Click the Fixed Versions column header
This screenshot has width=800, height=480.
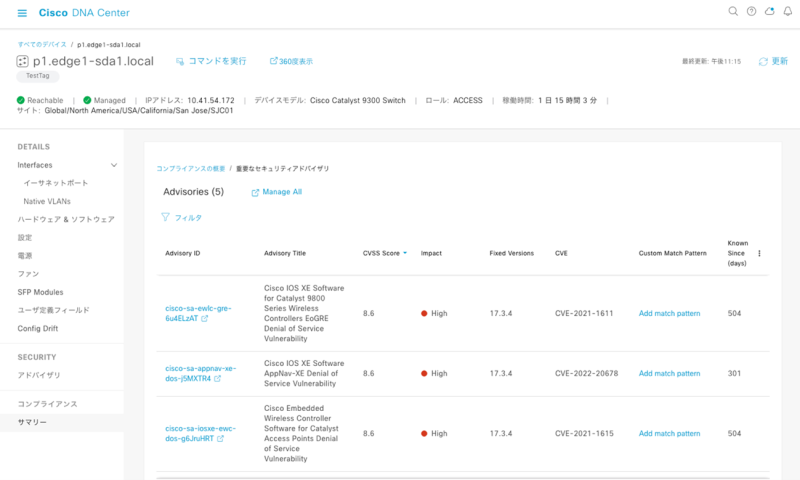click(511, 253)
